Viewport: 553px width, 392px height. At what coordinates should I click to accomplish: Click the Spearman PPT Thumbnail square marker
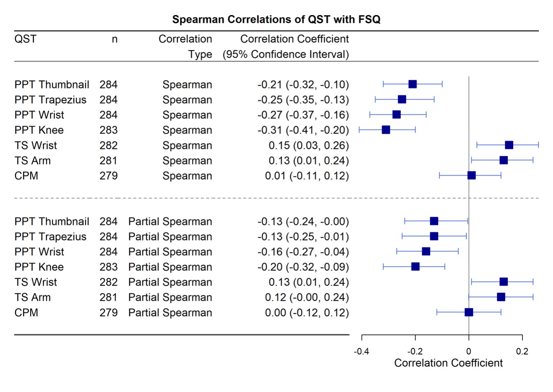[413, 84]
